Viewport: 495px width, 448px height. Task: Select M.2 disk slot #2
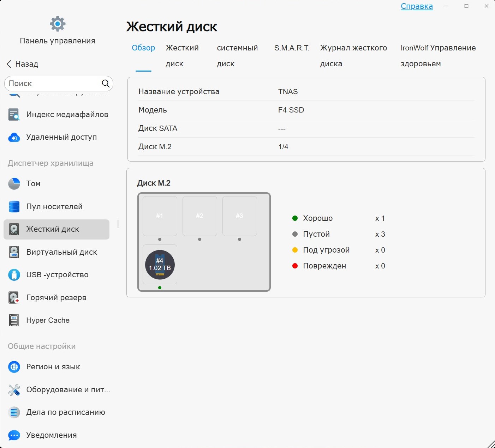coord(200,216)
